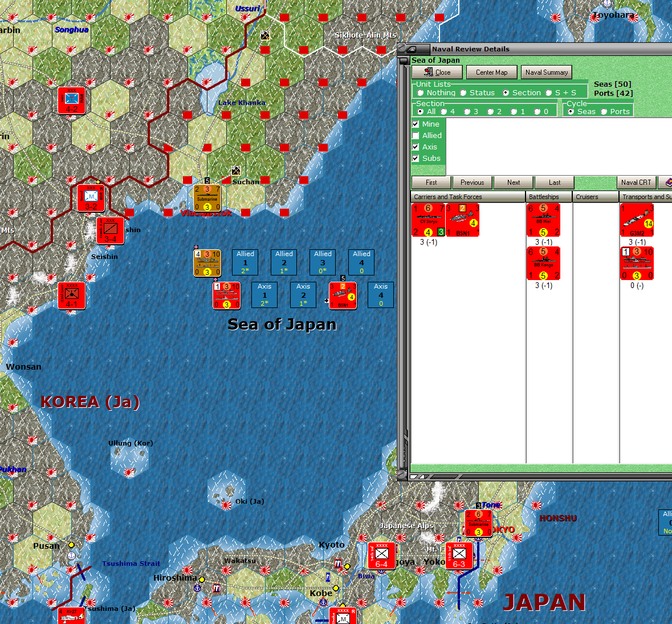Toggle the Subs checkbox
Screen dimensions: 672x624
click(x=416, y=158)
